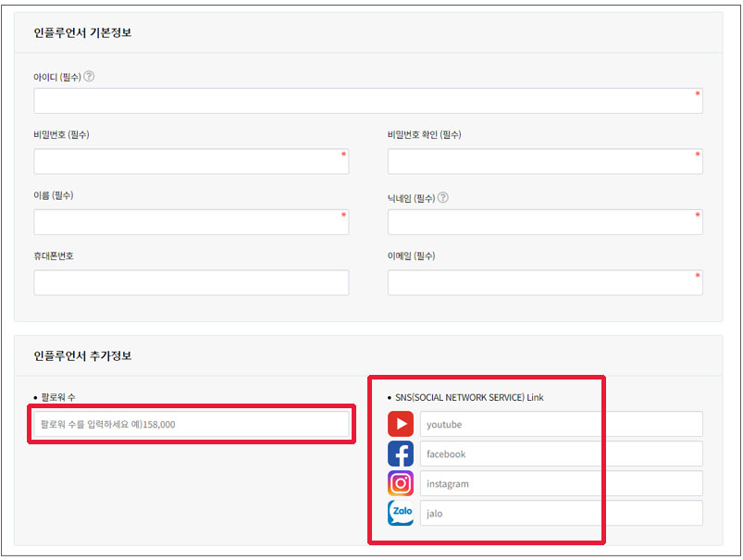Screen dimensions: 743x560
Task: Click the Facebook icon
Action: (x=401, y=454)
